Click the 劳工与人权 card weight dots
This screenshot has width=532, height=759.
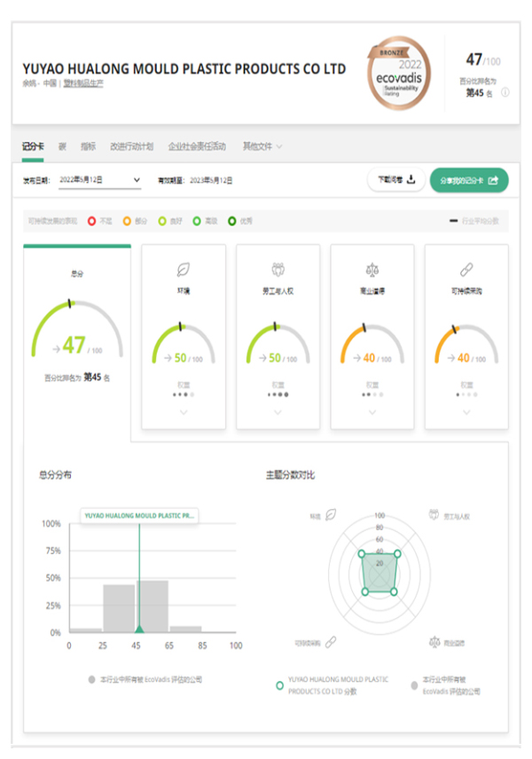(x=278, y=395)
